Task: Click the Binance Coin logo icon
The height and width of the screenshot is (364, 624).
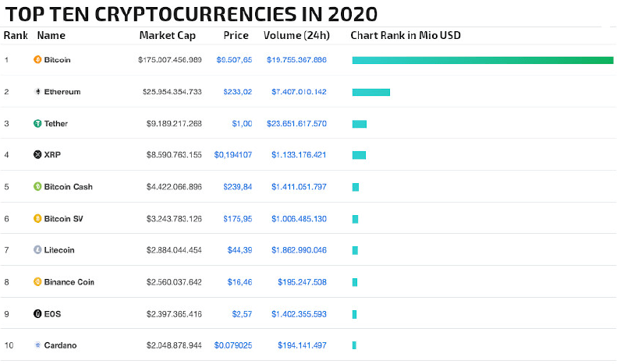Action: pyautogui.click(x=37, y=281)
